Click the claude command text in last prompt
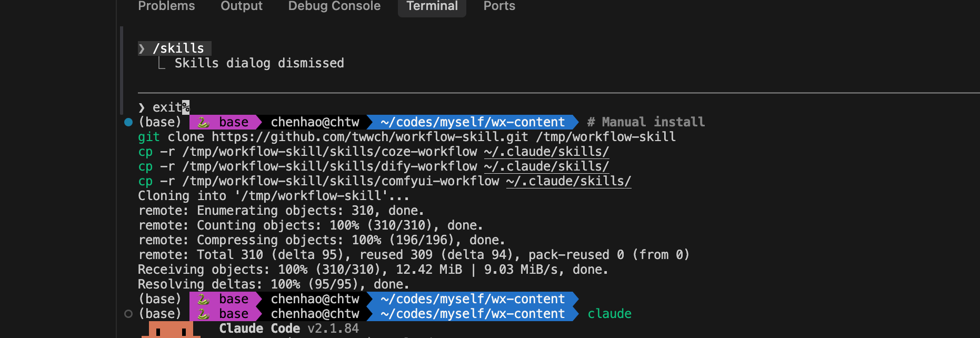The width and height of the screenshot is (980, 338). pyautogui.click(x=609, y=314)
